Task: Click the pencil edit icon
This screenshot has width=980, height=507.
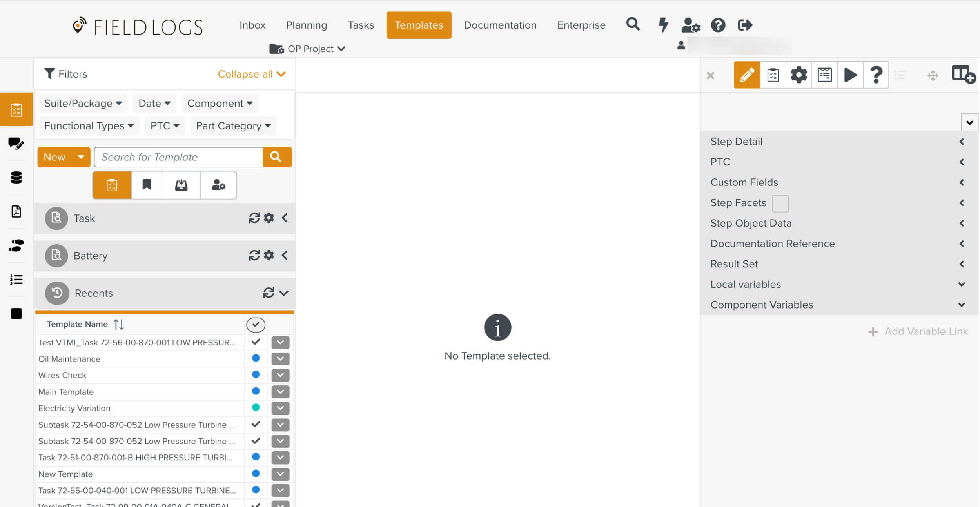Action: pos(746,75)
